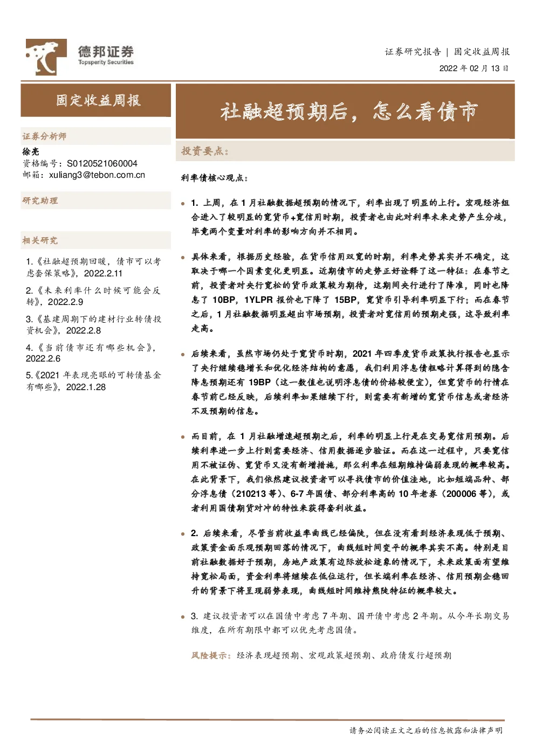Click the paragraph starting 后续来看，虽然市场仍处于宽货币
Image resolution: width=535 pixels, height=756 pixels.
pyautogui.click(x=350, y=383)
